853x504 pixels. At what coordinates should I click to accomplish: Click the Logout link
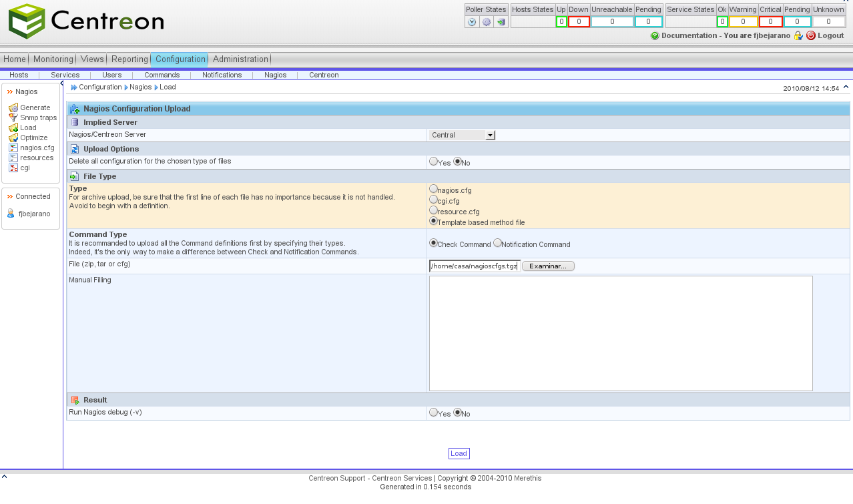click(x=830, y=35)
